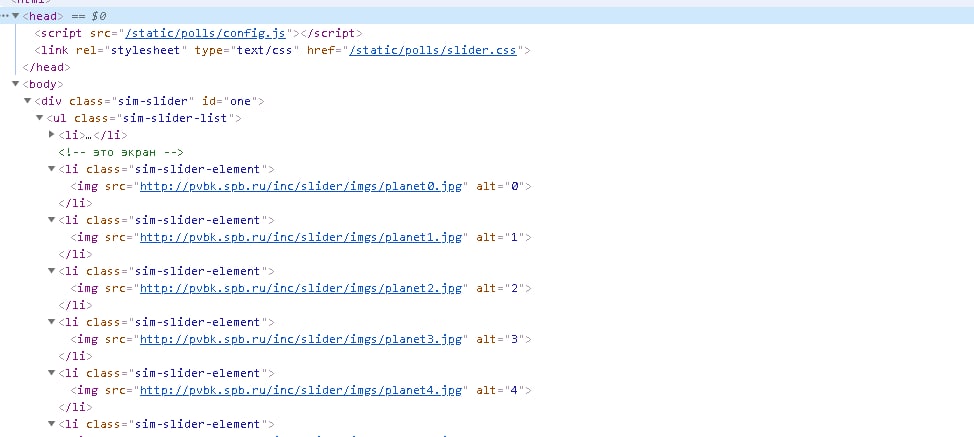This screenshot has height=437, width=974.
Task: Select the div id="one" row
Action: pos(150,101)
